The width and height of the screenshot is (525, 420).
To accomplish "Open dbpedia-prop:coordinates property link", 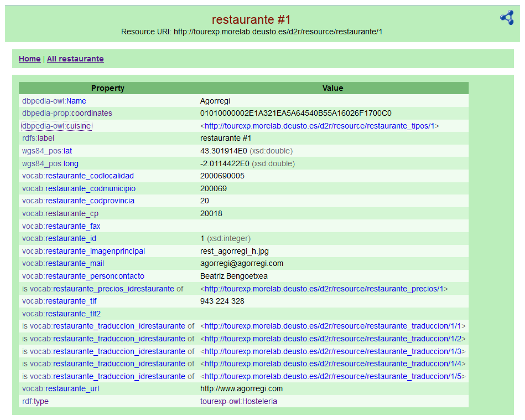I will (x=67, y=113).
